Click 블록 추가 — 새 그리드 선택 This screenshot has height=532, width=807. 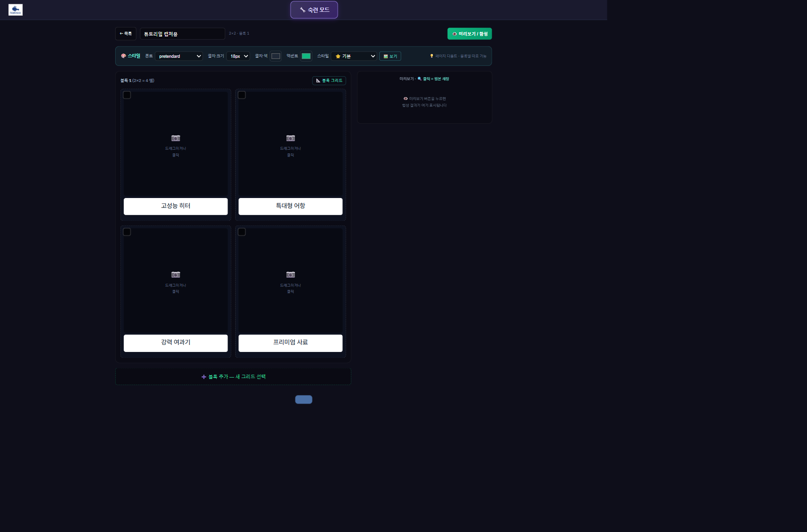pyautogui.click(x=233, y=377)
